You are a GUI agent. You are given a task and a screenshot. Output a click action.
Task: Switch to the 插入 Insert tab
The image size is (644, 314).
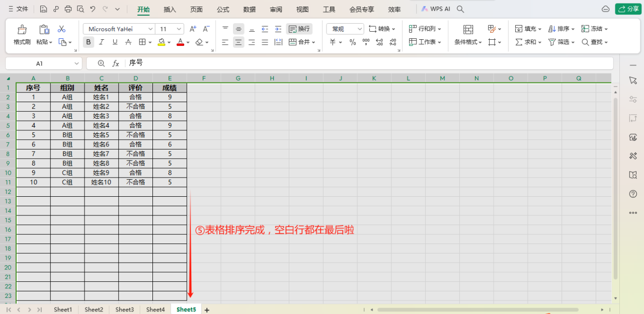click(x=170, y=9)
